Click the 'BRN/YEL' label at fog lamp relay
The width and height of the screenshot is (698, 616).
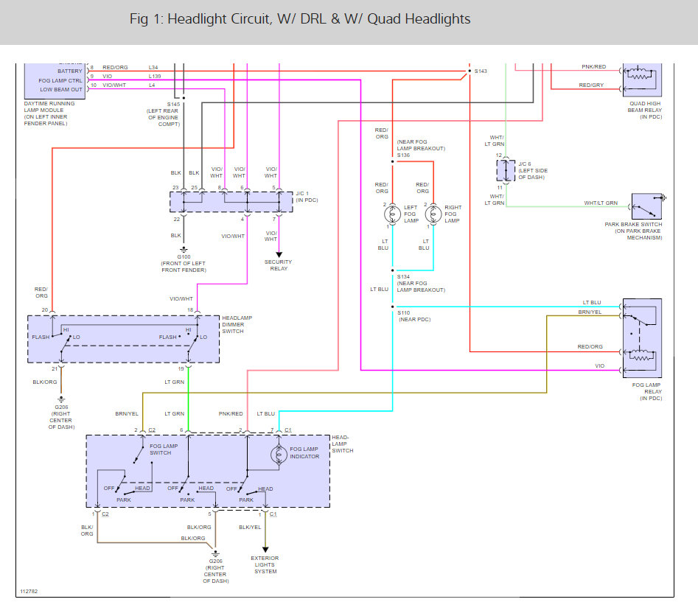[590, 312]
